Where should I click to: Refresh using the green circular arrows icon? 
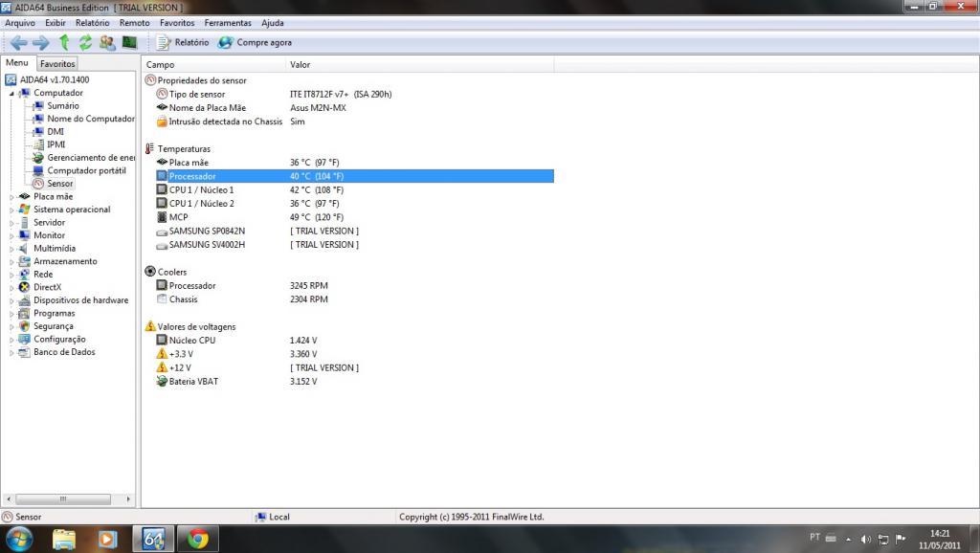coord(85,42)
